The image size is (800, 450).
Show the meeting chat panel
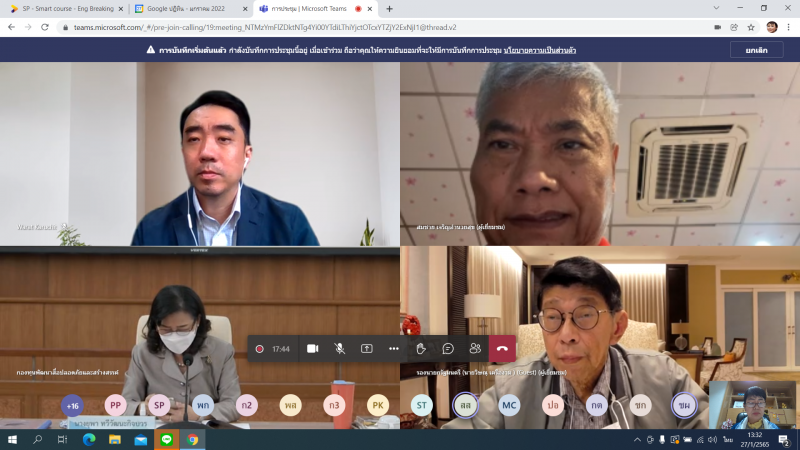(448, 348)
